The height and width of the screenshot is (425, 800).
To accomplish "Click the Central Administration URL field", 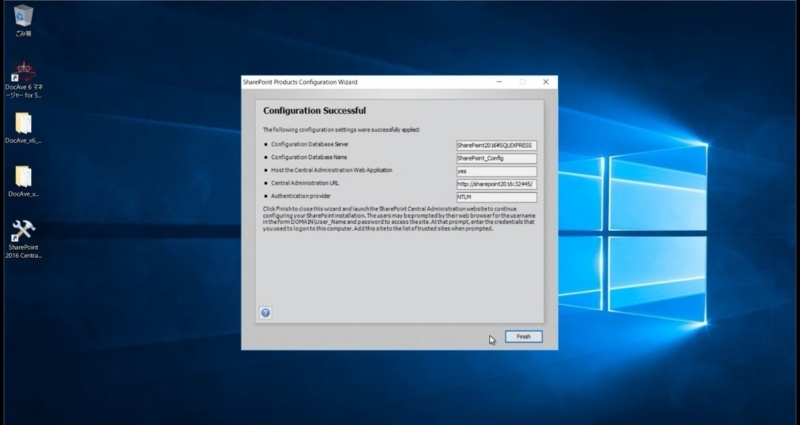I will (496, 184).
